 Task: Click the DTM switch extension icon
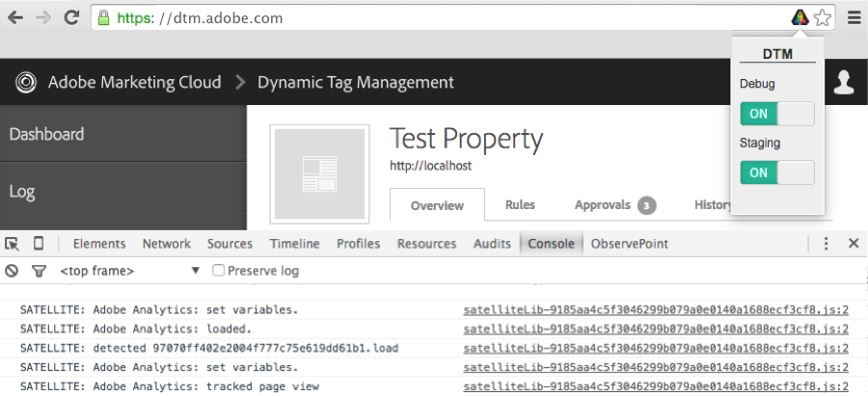coord(800,17)
